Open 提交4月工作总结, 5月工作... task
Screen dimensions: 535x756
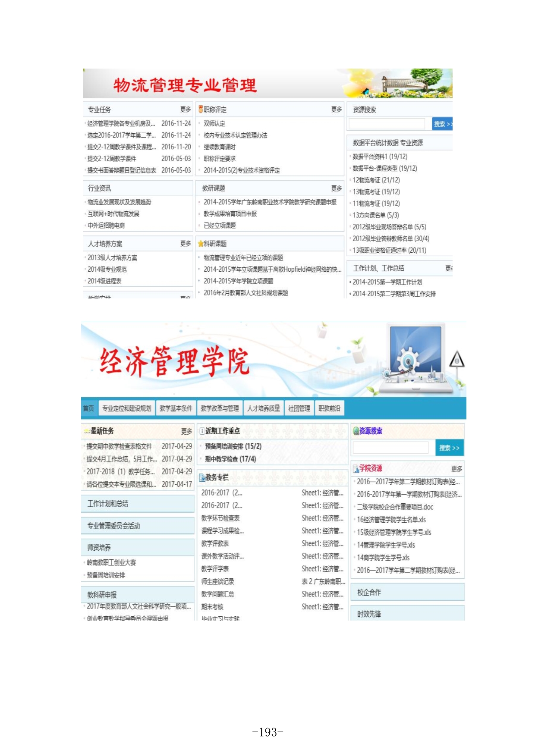[122, 459]
